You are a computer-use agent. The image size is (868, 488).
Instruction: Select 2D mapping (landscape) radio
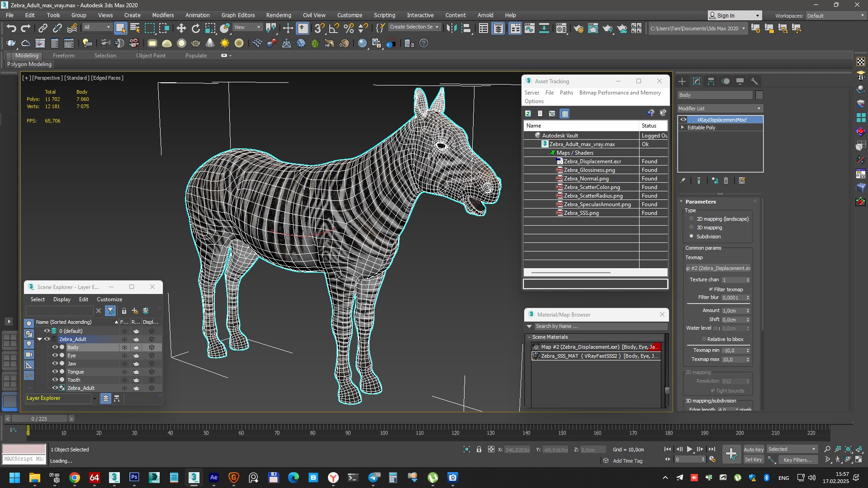(691, 218)
